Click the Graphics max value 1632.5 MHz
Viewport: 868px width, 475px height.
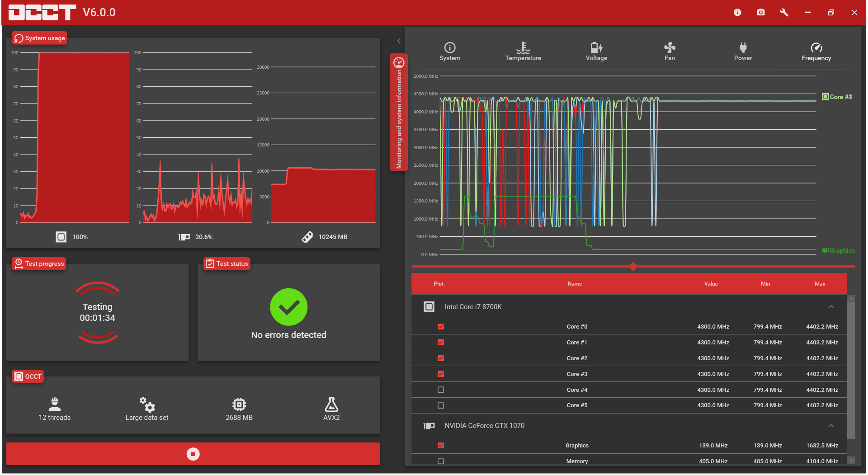(x=822, y=446)
